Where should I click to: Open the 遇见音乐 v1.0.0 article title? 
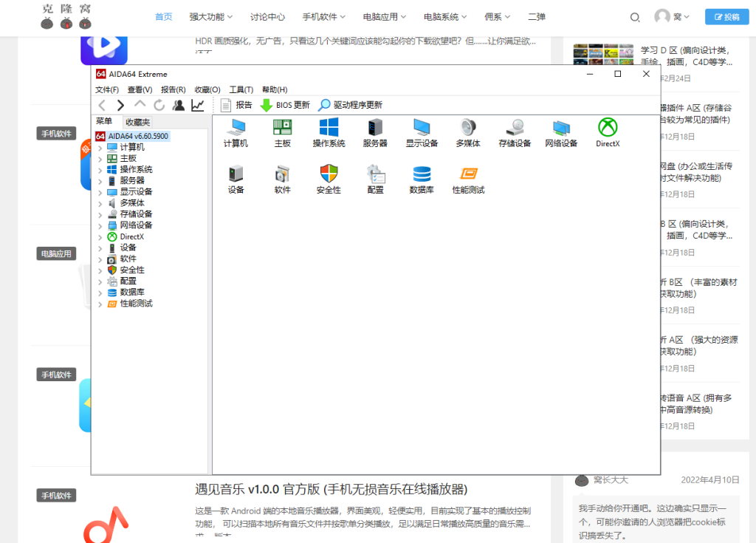[x=331, y=489]
